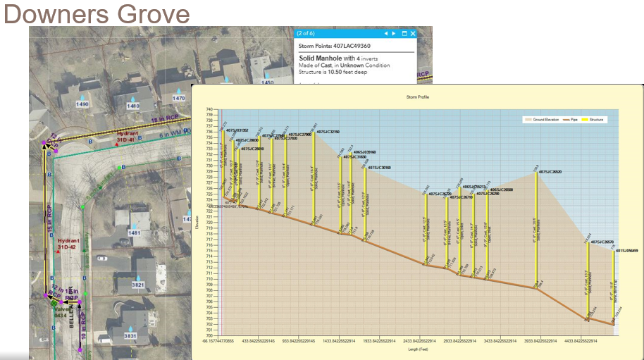
Task: Click structure label 407SJC27900 in profile
Action: click(300, 135)
